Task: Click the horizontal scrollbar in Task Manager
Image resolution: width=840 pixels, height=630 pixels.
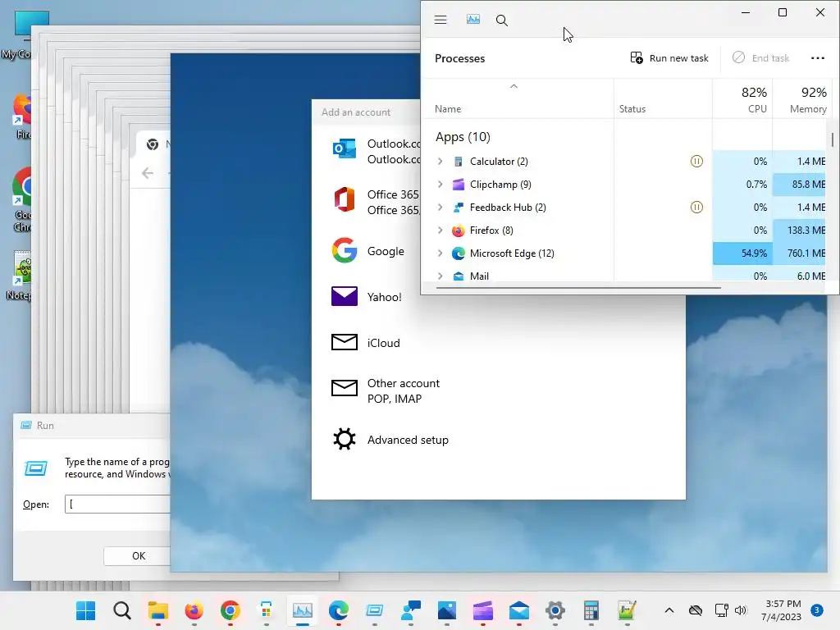Action: point(578,288)
